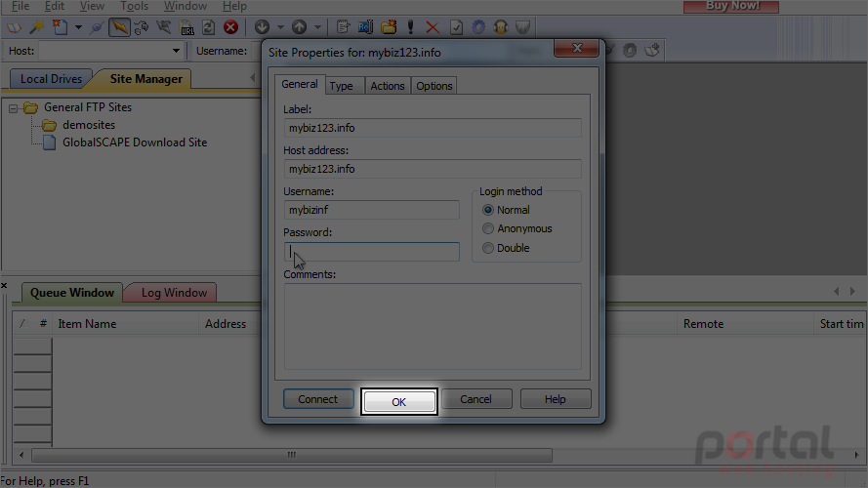This screenshot has width=868, height=488.
Task: Click the headset Support icon
Action: (x=501, y=26)
